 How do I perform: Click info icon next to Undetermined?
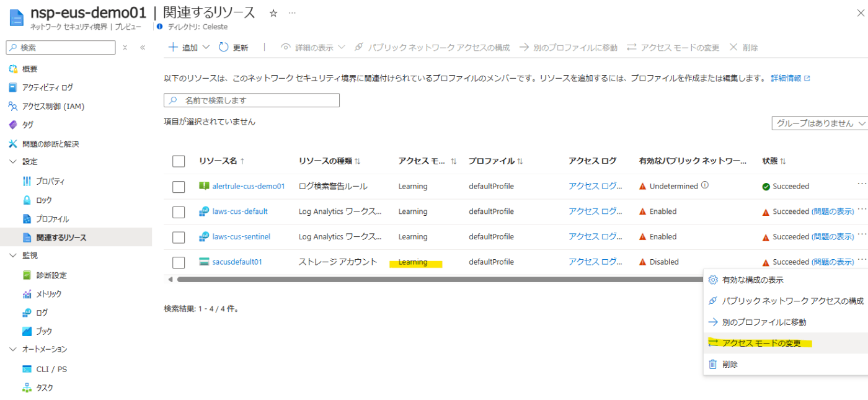pyautogui.click(x=705, y=185)
